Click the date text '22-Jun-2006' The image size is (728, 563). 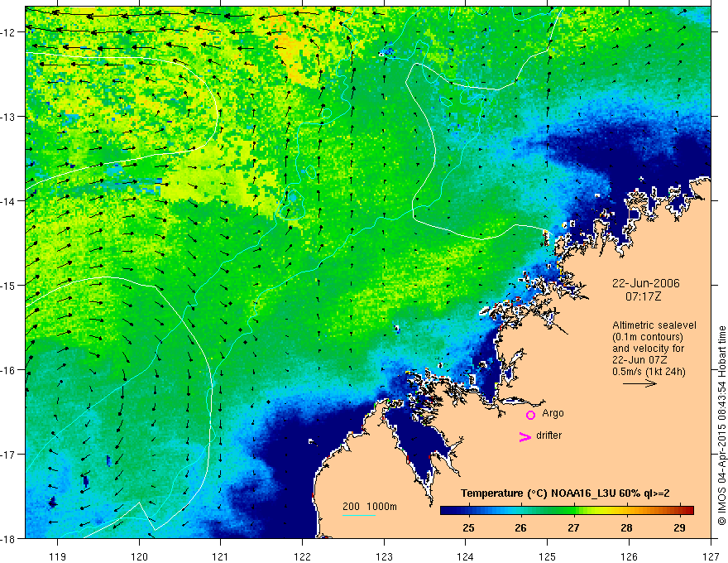[646, 283]
